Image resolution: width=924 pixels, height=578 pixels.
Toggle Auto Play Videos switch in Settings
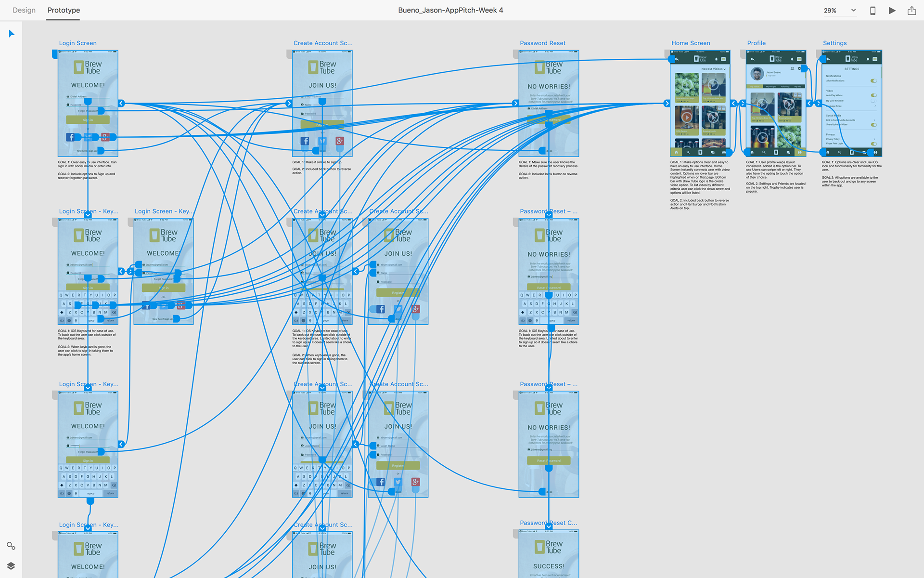(873, 95)
